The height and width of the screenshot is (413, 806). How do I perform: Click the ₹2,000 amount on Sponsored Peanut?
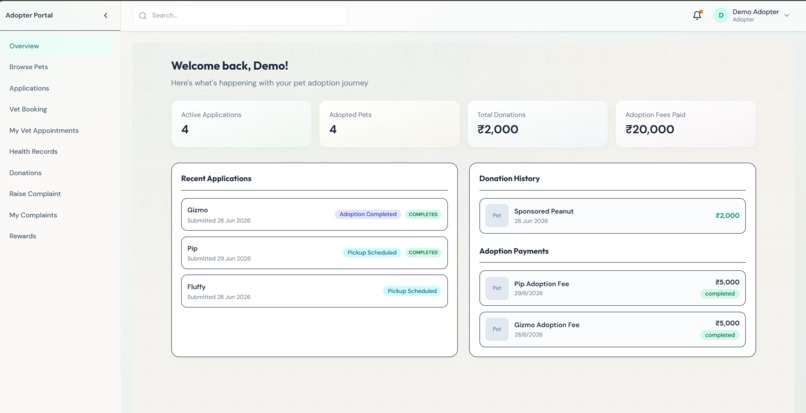[x=727, y=216]
